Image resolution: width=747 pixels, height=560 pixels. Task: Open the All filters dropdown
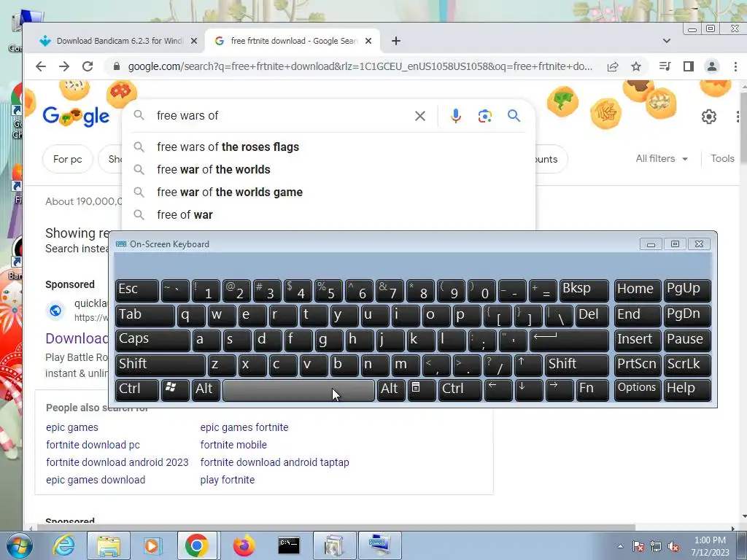click(x=662, y=158)
